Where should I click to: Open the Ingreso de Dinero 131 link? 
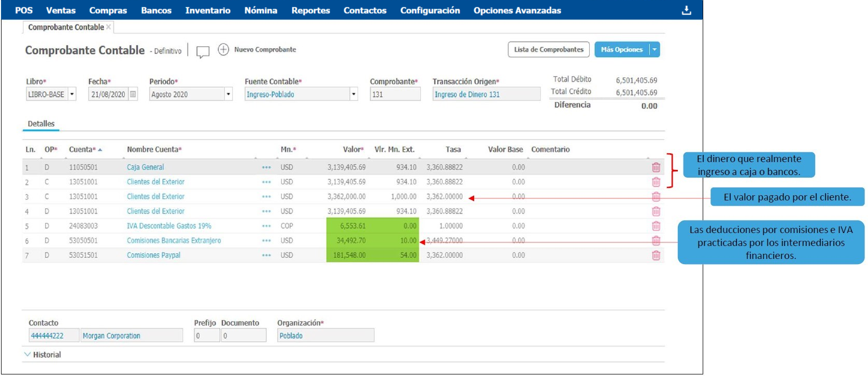(467, 94)
